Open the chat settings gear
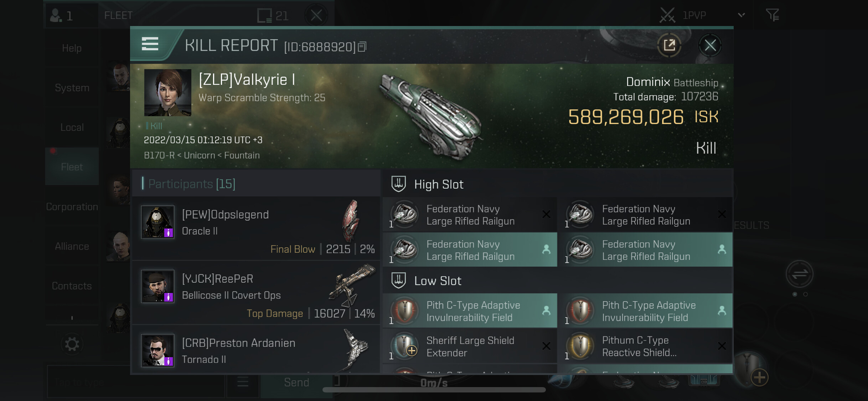868x401 pixels. tap(72, 344)
